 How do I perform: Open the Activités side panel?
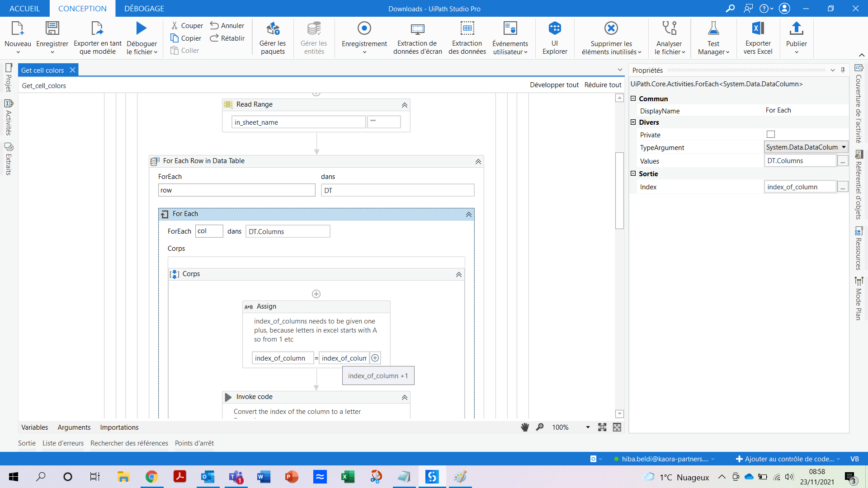(9, 117)
